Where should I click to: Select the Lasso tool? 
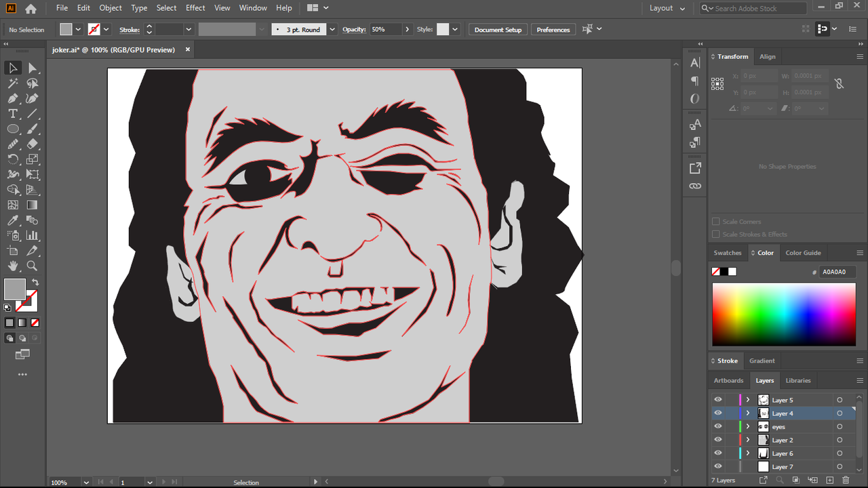pyautogui.click(x=32, y=83)
